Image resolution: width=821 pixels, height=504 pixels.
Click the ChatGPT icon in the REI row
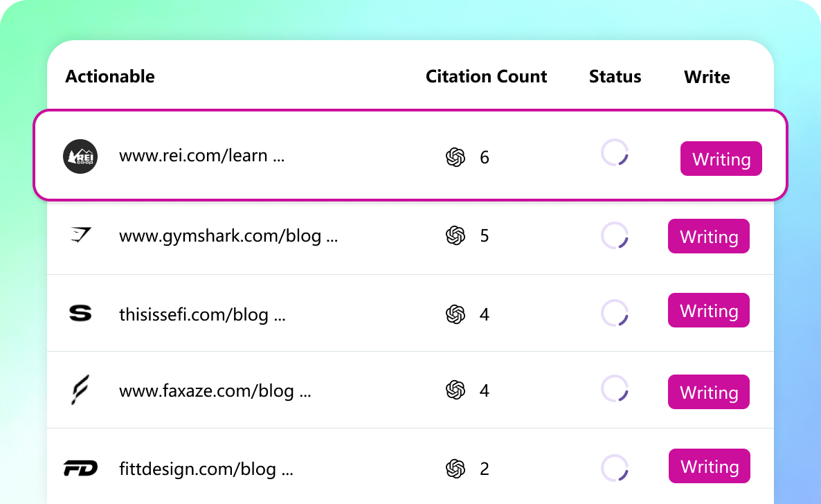[455, 157]
